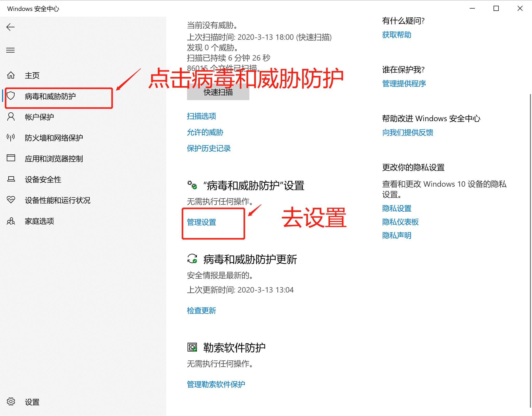
Task: Click the laptop icon for 设备安全性
Action: (11, 179)
